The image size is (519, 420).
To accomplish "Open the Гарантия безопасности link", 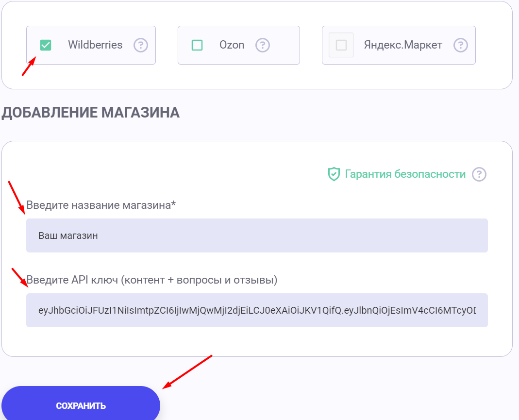I will 405,174.
